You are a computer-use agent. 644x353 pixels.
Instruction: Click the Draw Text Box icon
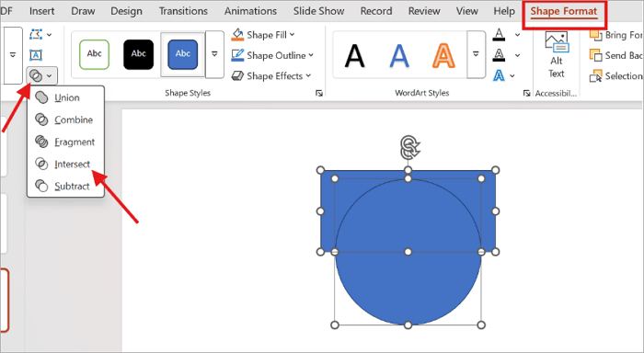[x=36, y=55]
